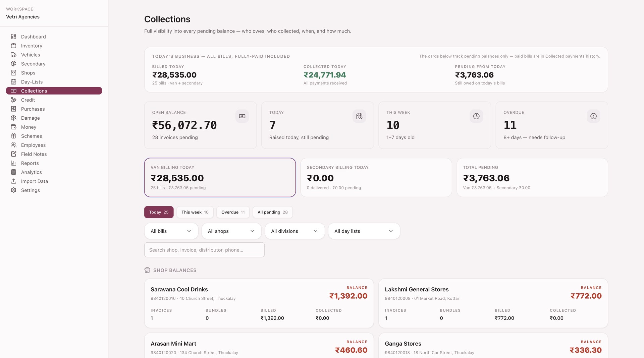Screen dimensions: 644x358
Task: Focus the search shop, invoice field
Action: tap(204, 250)
